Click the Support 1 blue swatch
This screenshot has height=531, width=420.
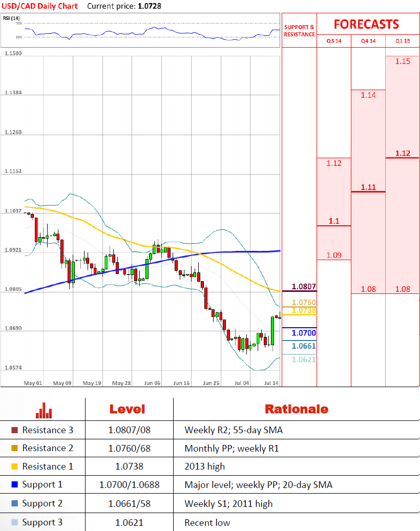[x=14, y=484]
